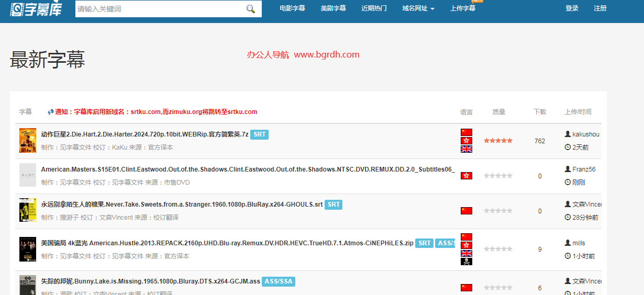
Task: Open the 美剧字幕 menu item
Action: [x=334, y=8]
